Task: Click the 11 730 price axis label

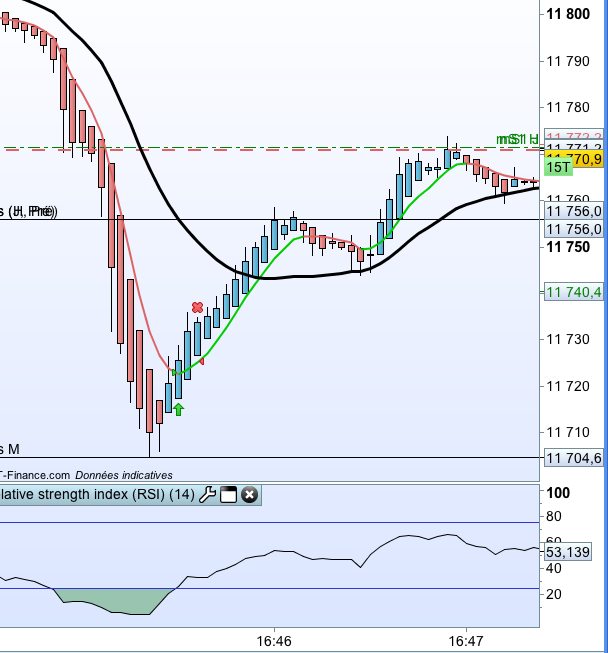Action: tap(568, 339)
